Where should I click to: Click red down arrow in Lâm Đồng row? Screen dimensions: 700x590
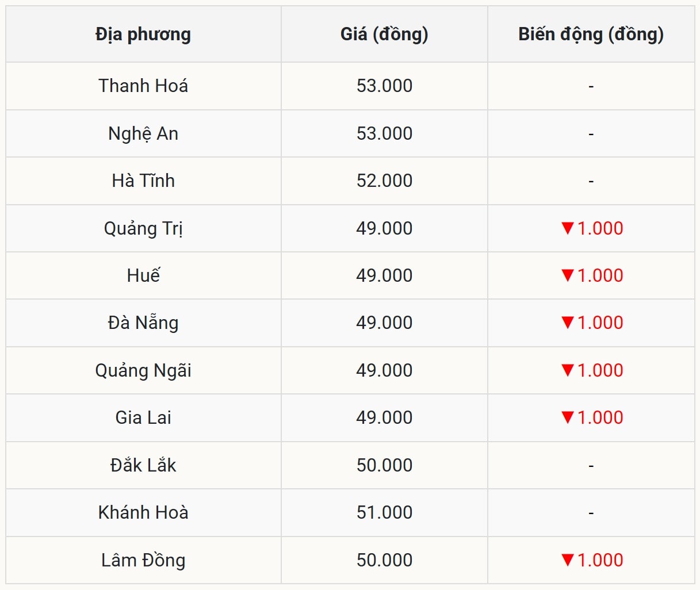point(568,560)
